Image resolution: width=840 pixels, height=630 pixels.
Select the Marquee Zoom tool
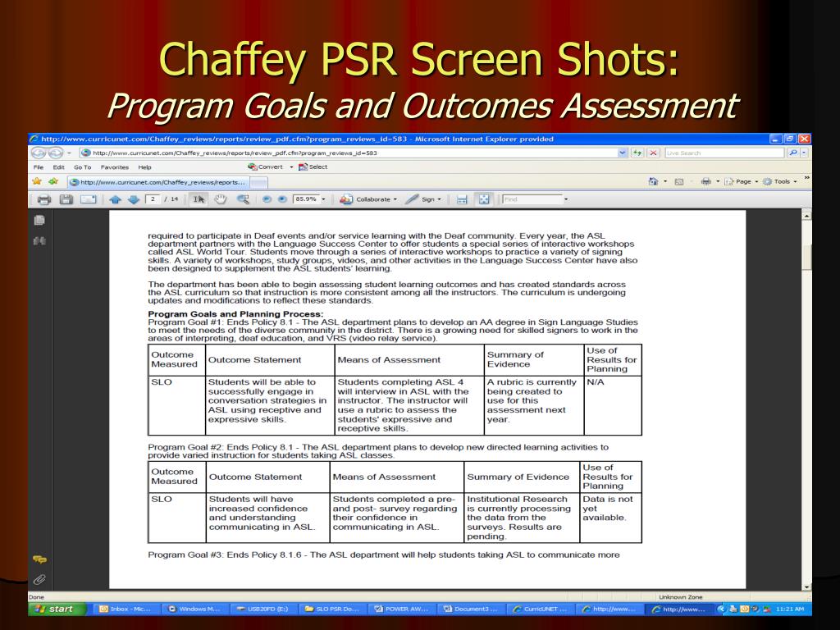pyautogui.click(x=243, y=199)
